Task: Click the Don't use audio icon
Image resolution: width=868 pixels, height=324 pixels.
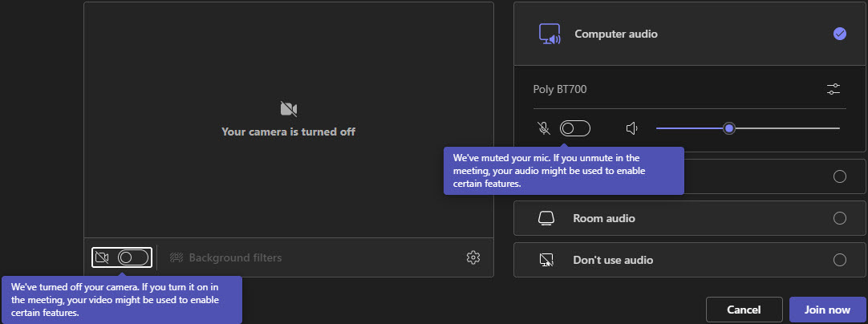Action: tap(546, 260)
